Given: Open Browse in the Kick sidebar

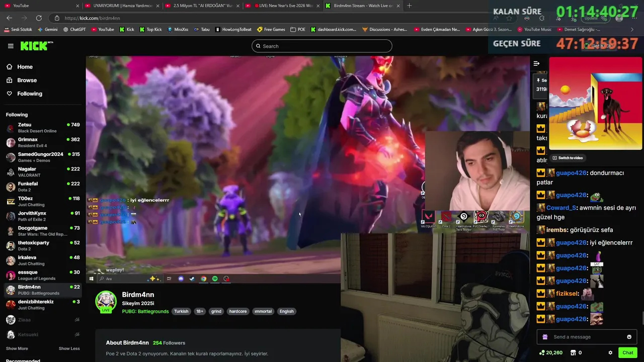Looking at the screenshot, I should click(27, 80).
